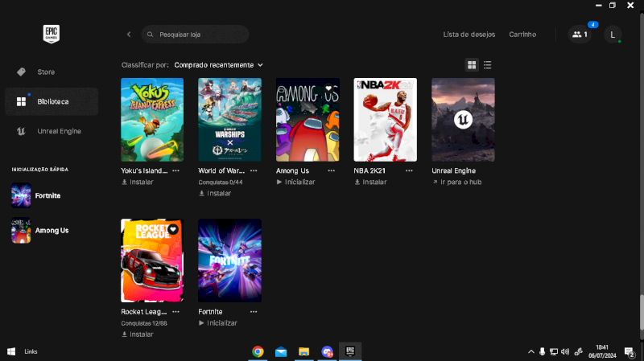Click Instalar under World of Warships
644x361 pixels.
point(215,193)
